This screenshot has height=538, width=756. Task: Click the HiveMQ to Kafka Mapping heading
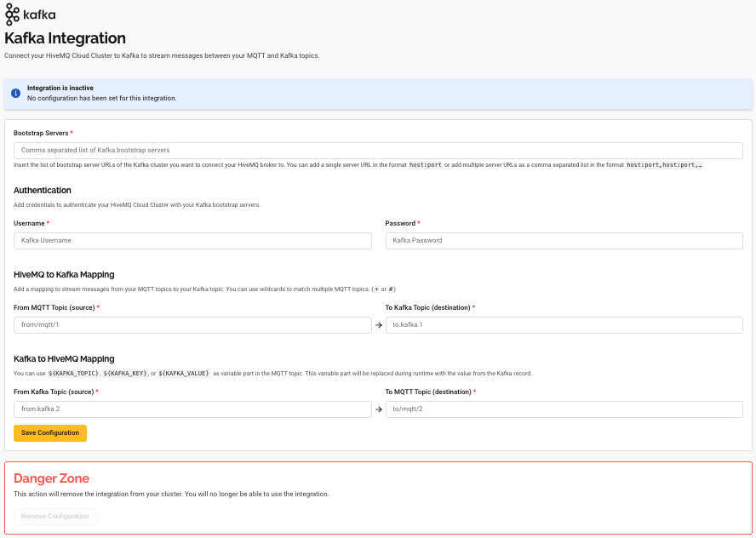click(64, 275)
